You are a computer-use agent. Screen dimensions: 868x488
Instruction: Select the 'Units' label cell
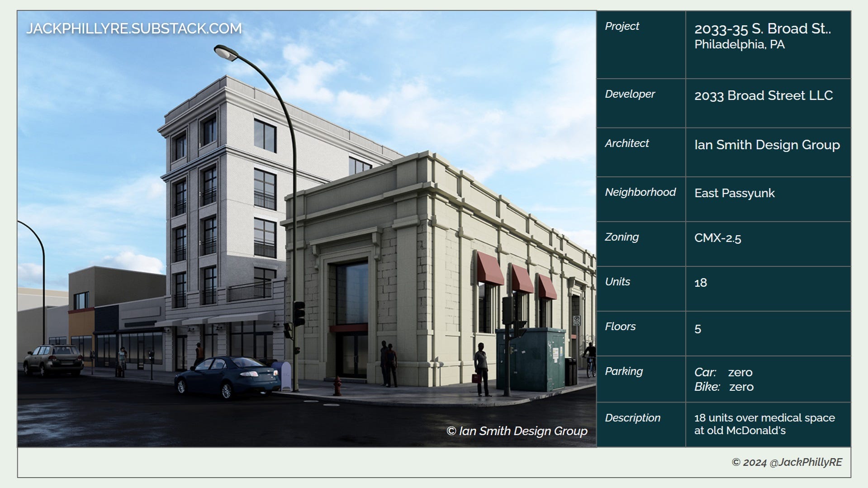641,289
